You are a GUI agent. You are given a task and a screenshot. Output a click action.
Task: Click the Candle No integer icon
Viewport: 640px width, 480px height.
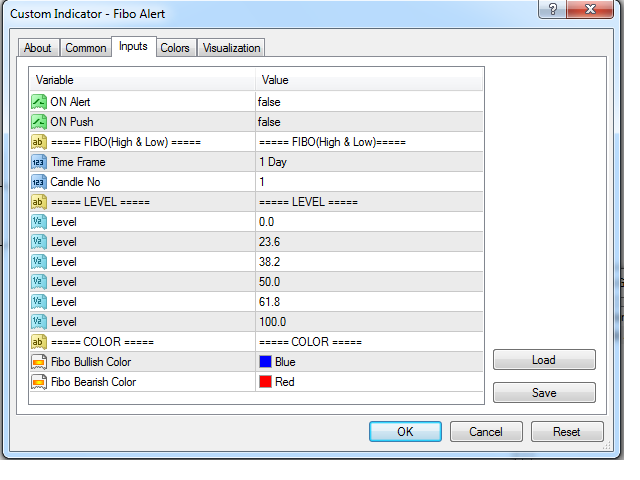[x=39, y=182]
